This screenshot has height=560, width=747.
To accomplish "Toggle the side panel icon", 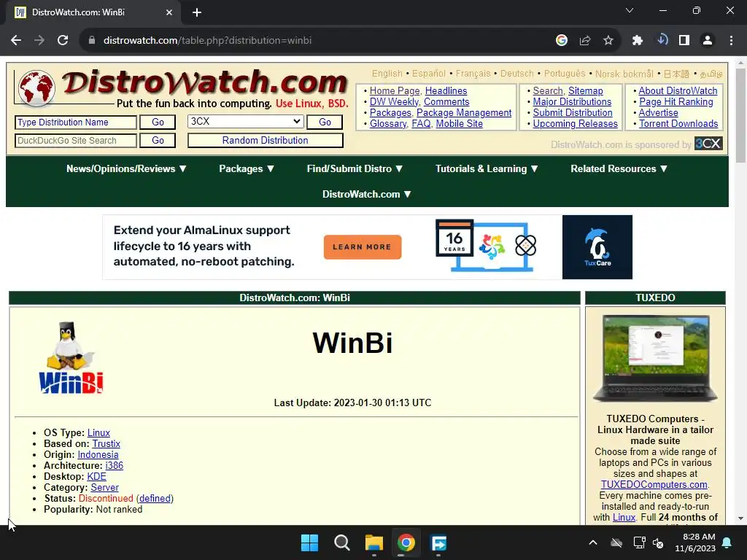I will pyautogui.click(x=684, y=41).
